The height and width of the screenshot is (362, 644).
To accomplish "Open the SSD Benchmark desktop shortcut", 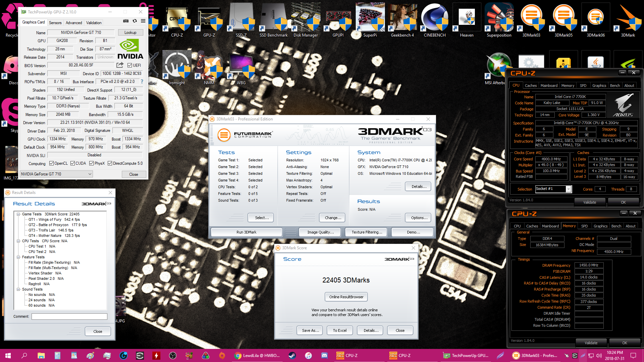I will coord(274,20).
